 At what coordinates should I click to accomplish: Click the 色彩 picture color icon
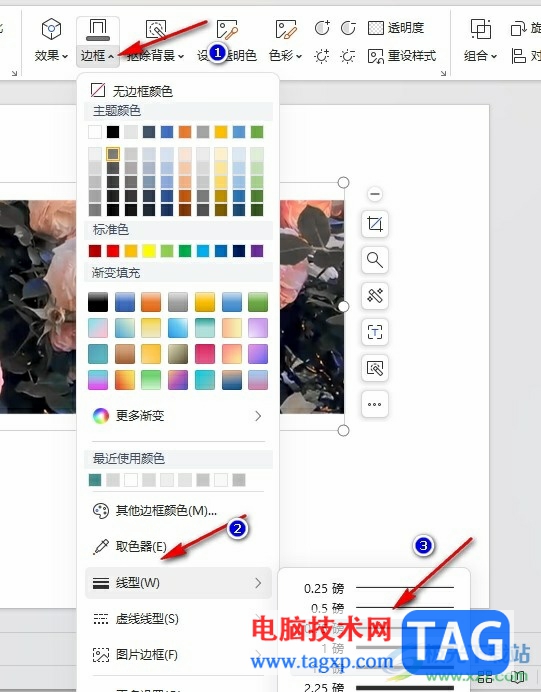286,30
